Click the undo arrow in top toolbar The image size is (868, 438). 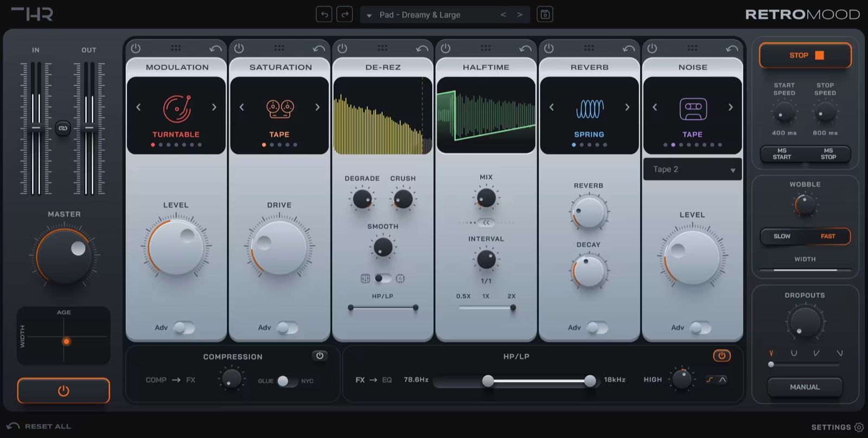(x=324, y=15)
